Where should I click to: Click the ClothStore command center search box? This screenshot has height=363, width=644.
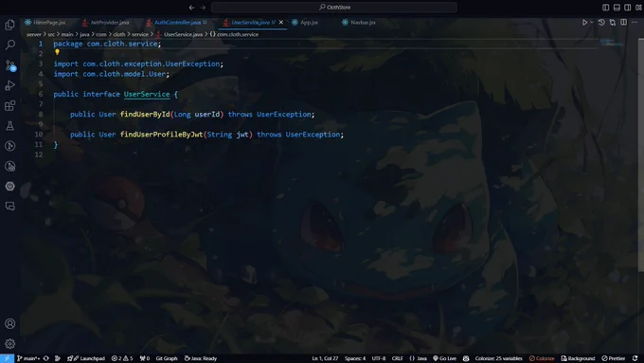click(334, 8)
